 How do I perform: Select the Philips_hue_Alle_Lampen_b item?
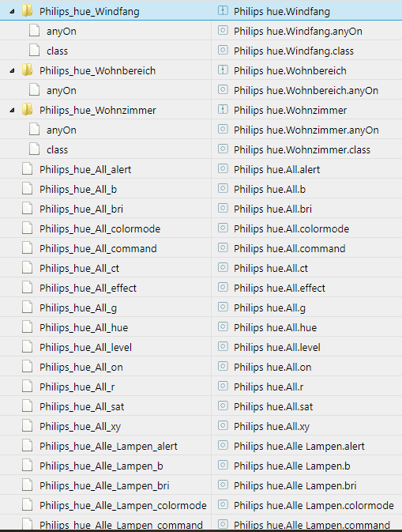tap(101, 466)
